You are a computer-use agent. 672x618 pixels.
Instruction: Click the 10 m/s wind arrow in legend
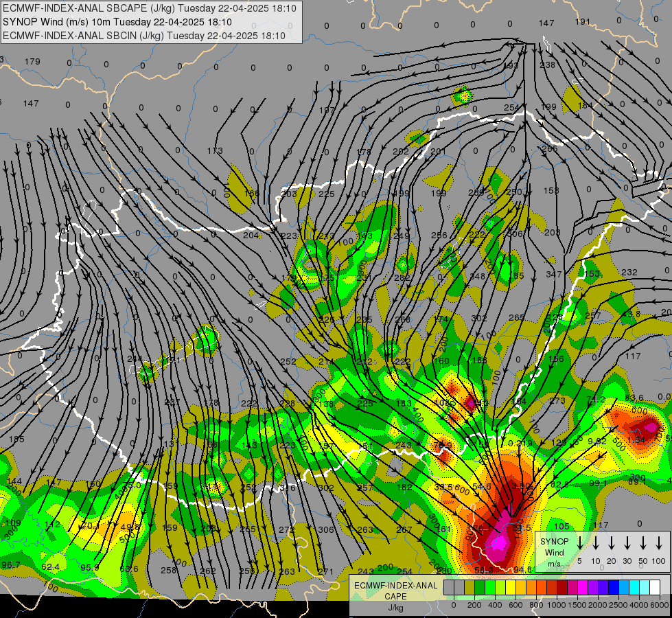coord(595,542)
